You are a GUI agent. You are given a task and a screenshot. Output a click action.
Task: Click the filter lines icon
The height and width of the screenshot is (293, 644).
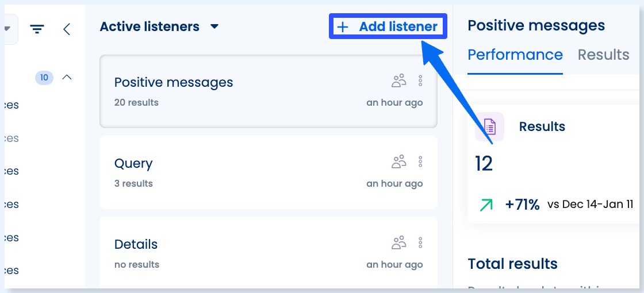pyautogui.click(x=37, y=29)
